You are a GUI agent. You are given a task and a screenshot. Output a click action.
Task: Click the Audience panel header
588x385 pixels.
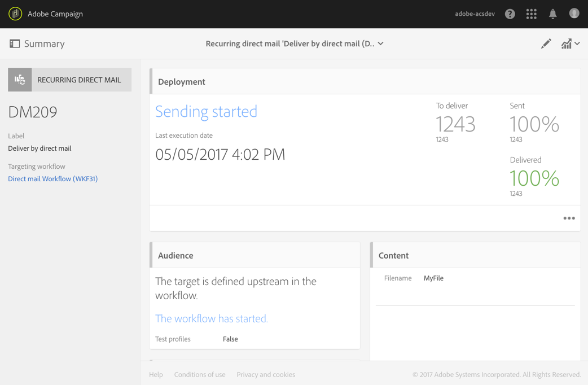175,256
